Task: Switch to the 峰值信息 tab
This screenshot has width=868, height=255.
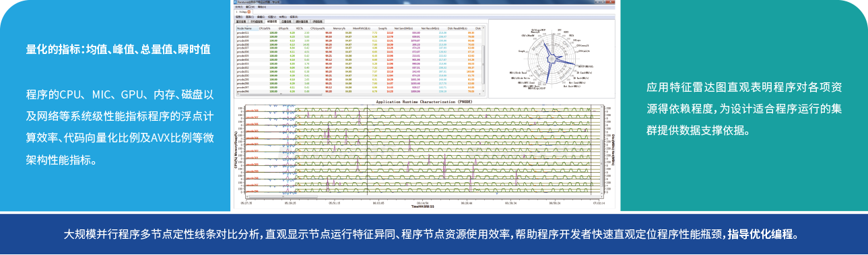Action: (272, 21)
